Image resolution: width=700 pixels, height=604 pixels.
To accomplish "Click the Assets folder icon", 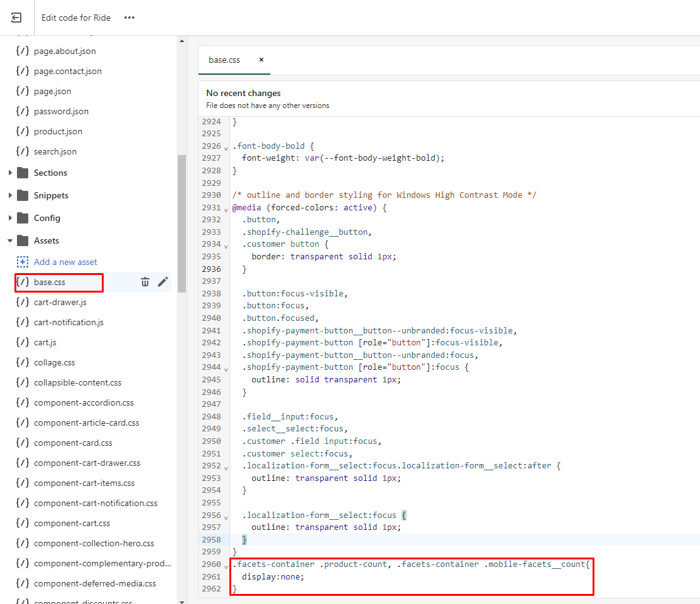I will coord(23,240).
